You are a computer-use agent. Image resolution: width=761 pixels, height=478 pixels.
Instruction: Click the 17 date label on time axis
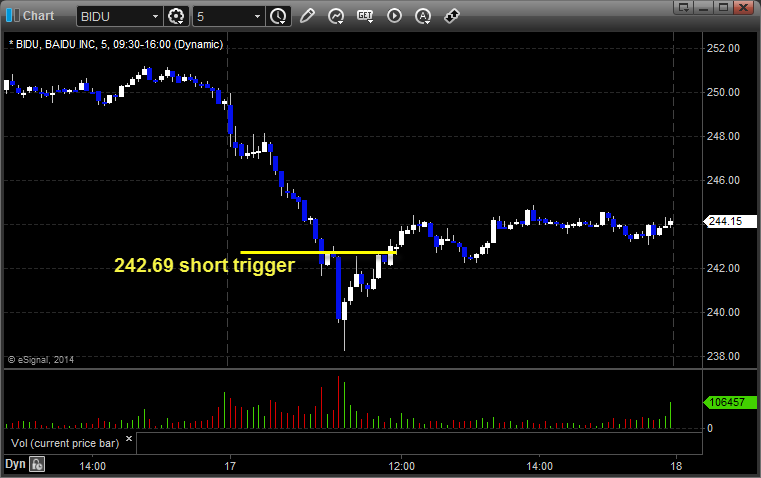click(x=230, y=466)
